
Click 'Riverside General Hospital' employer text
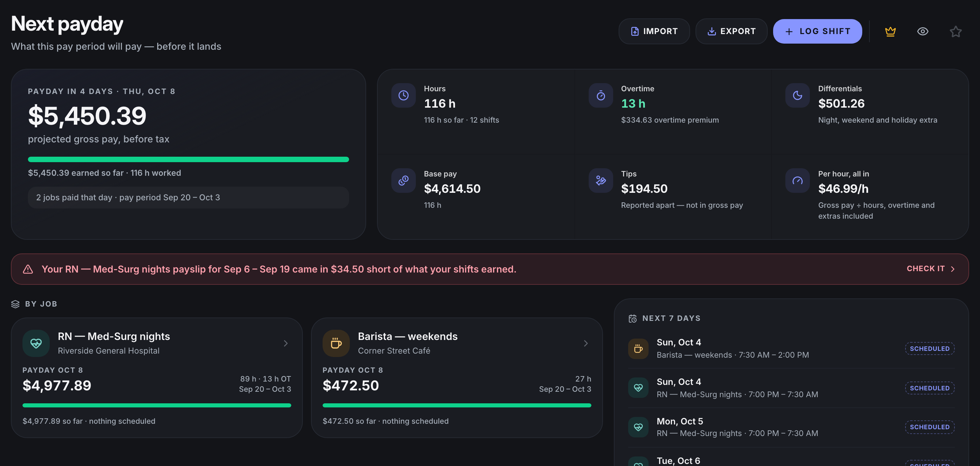pyautogui.click(x=109, y=351)
